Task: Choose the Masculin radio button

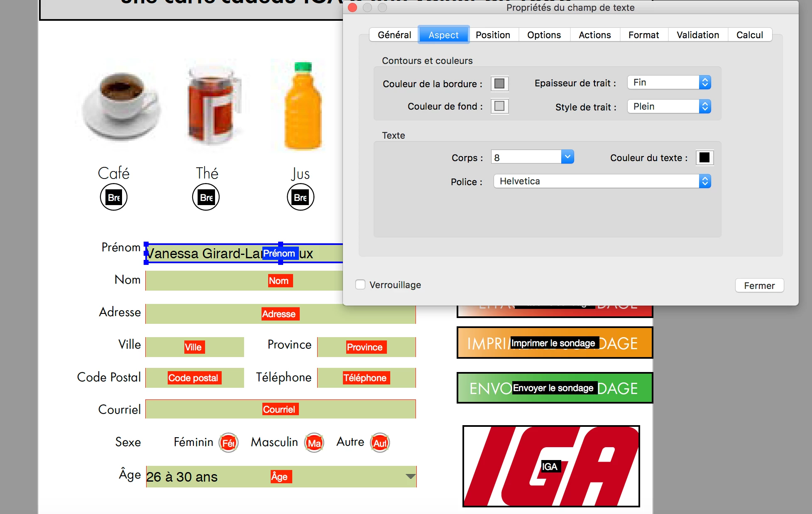Action: click(x=314, y=443)
